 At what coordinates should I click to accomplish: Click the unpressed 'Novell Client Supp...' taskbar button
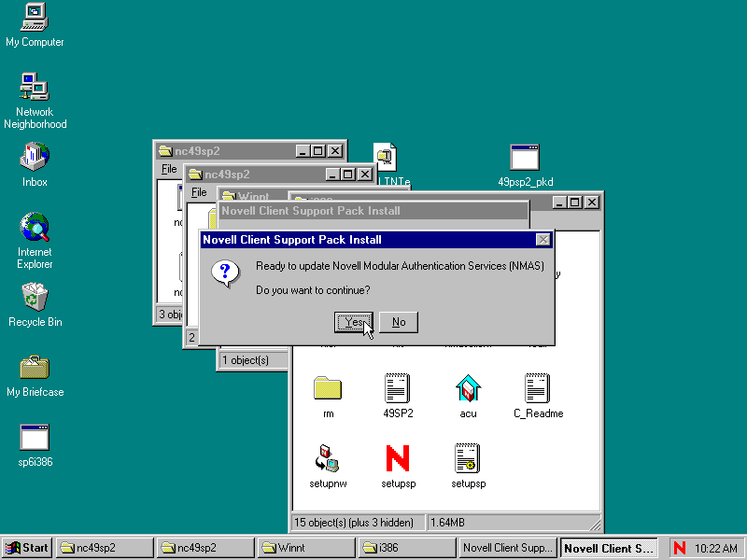coord(508,548)
